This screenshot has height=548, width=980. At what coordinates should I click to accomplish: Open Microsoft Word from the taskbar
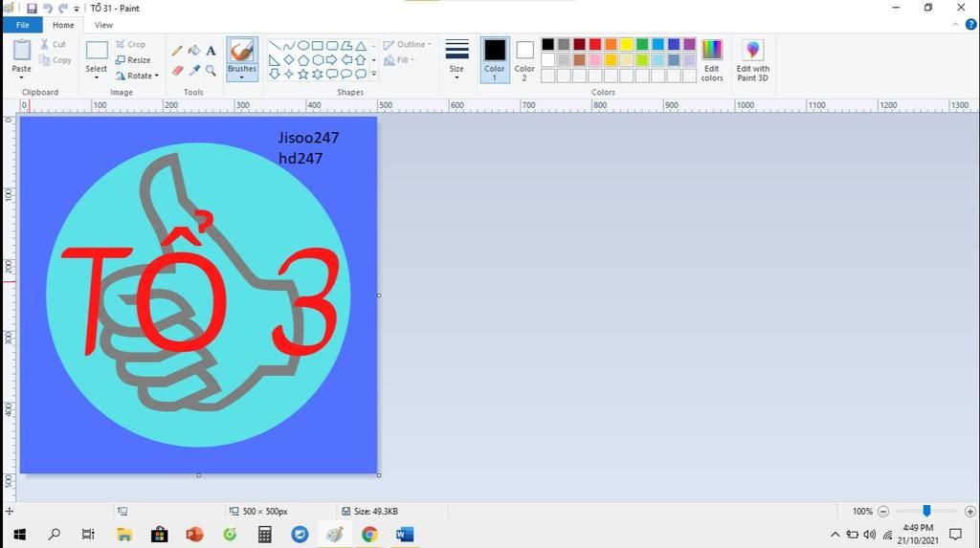pyautogui.click(x=405, y=535)
